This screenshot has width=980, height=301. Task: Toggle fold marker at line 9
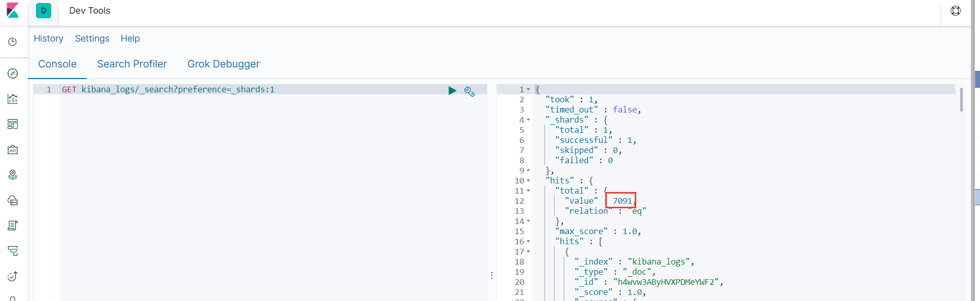point(528,170)
